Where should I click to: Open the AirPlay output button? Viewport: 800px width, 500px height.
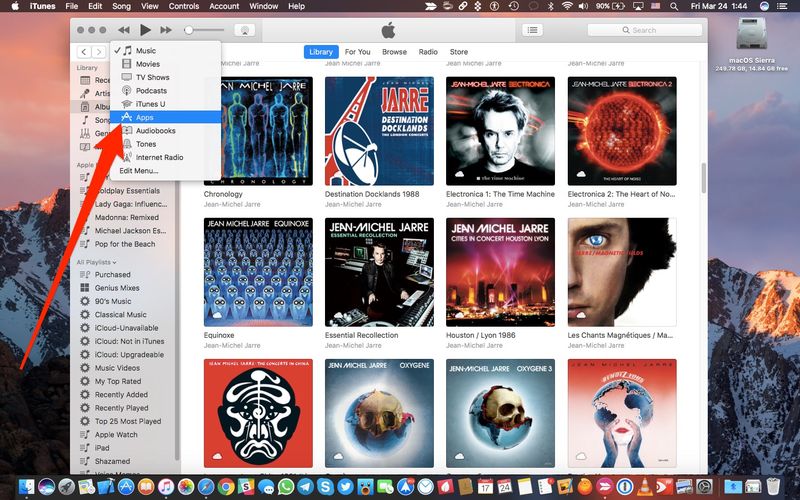[244, 30]
